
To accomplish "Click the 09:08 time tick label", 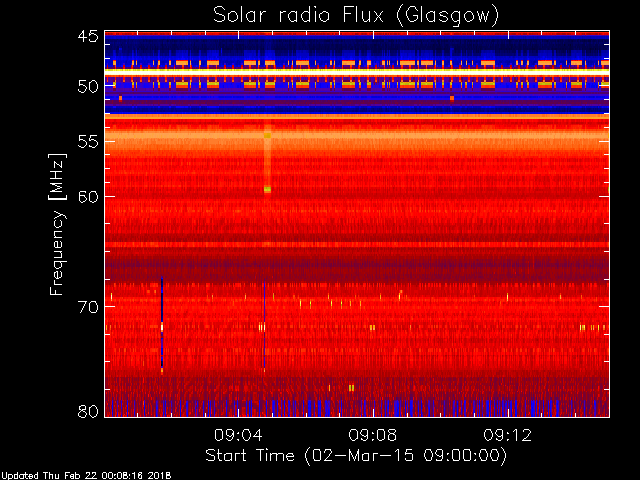I will tap(373, 435).
